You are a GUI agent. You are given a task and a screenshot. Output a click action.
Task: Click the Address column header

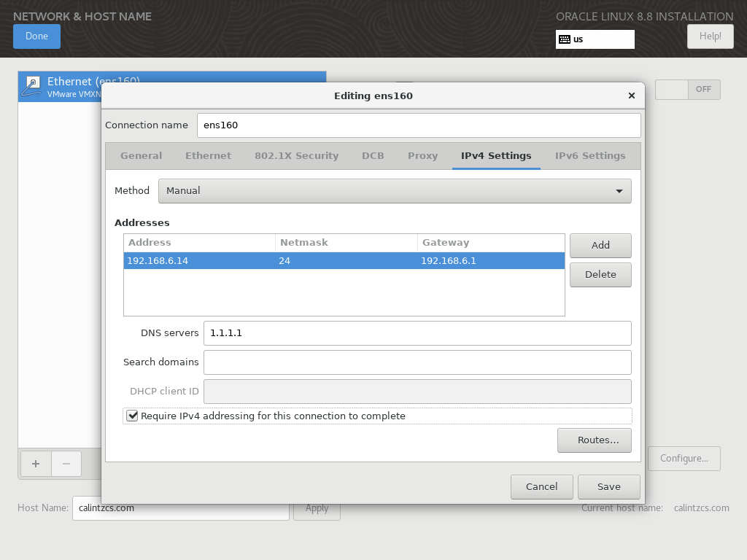click(199, 243)
